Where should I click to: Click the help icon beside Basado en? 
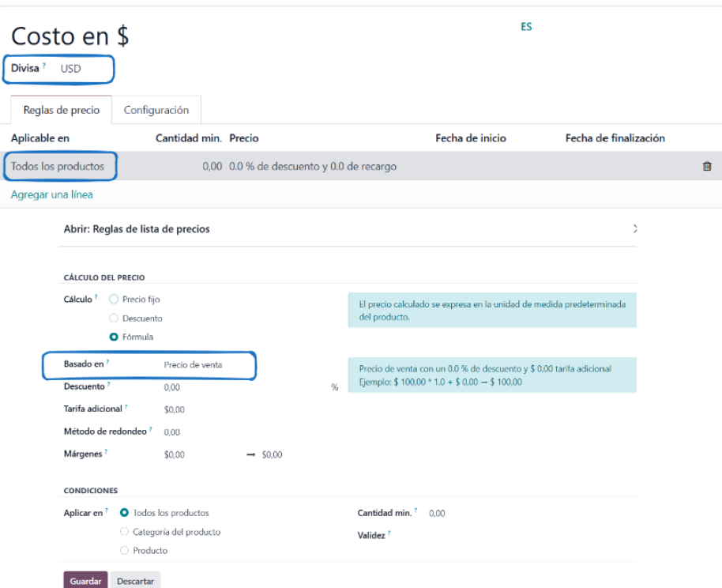tap(107, 363)
